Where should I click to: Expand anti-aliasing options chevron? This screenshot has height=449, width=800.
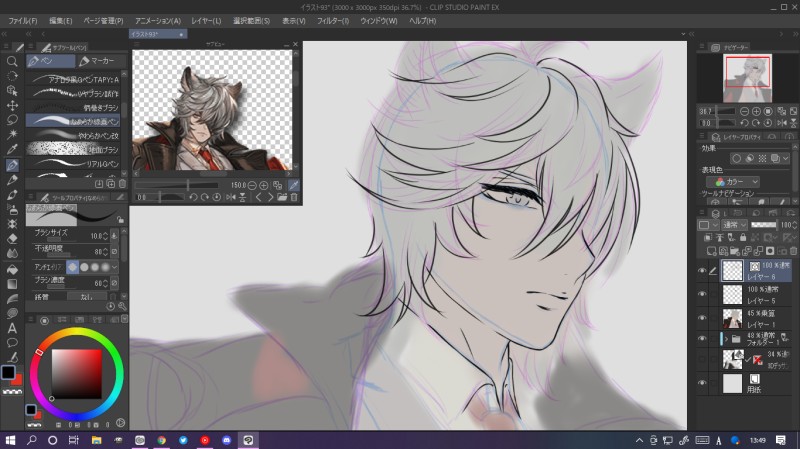point(114,267)
